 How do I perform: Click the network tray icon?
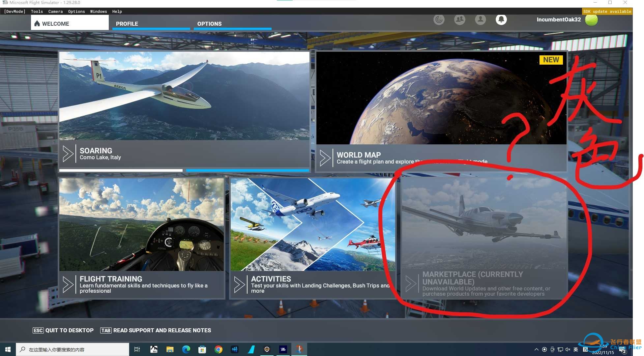560,349
